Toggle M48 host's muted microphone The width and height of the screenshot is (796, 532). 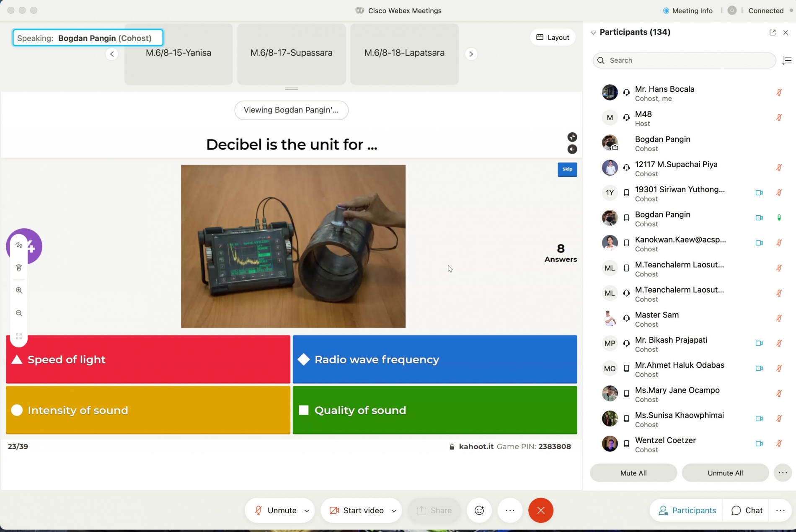pos(779,117)
